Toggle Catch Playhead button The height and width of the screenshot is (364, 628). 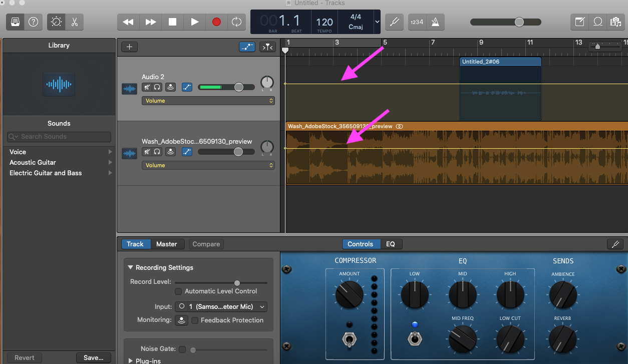(x=267, y=47)
